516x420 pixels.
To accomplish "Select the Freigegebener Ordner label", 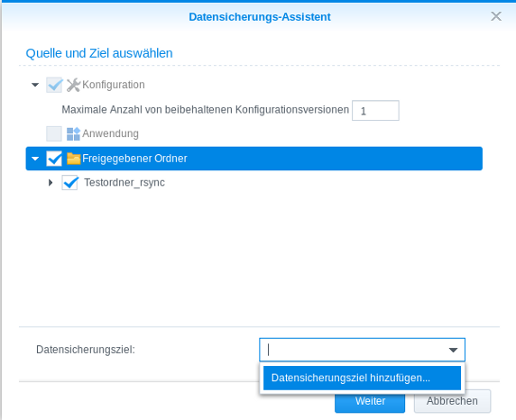I will tap(134, 159).
